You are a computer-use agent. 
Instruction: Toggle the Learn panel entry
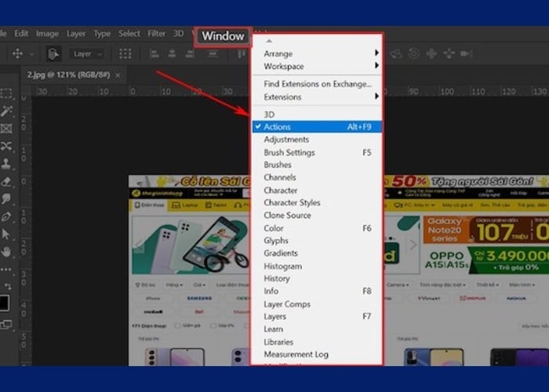point(317,329)
